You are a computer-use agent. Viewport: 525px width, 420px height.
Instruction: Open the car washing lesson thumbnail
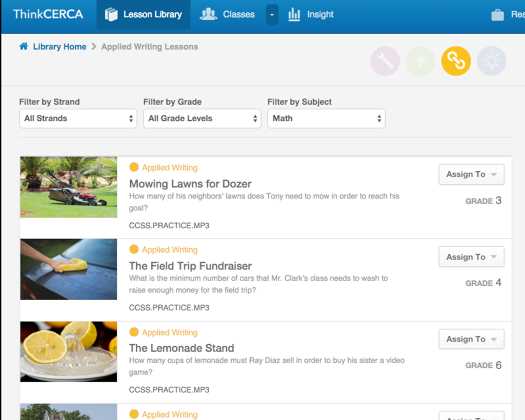click(x=69, y=269)
